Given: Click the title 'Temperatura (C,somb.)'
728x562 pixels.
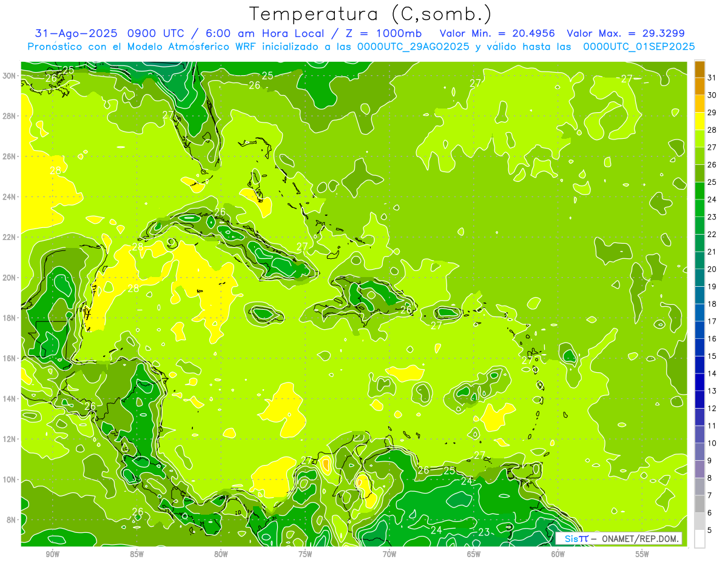Looking at the screenshot, I should [370, 15].
